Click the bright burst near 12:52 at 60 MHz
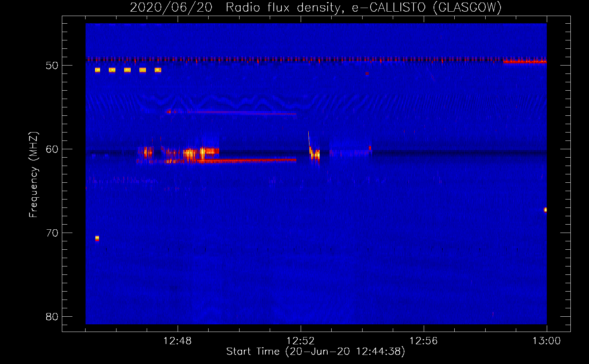The width and height of the screenshot is (589, 364). click(x=315, y=154)
